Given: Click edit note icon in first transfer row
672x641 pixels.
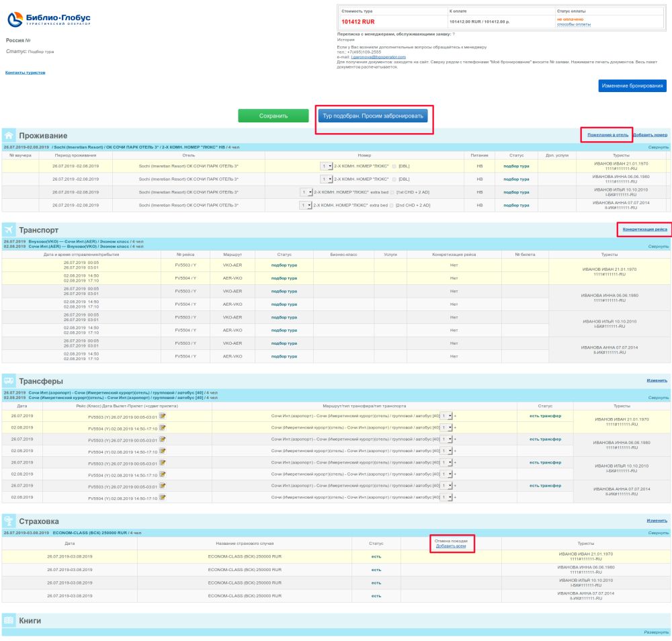Looking at the screenshot, I should click(162, 417).
